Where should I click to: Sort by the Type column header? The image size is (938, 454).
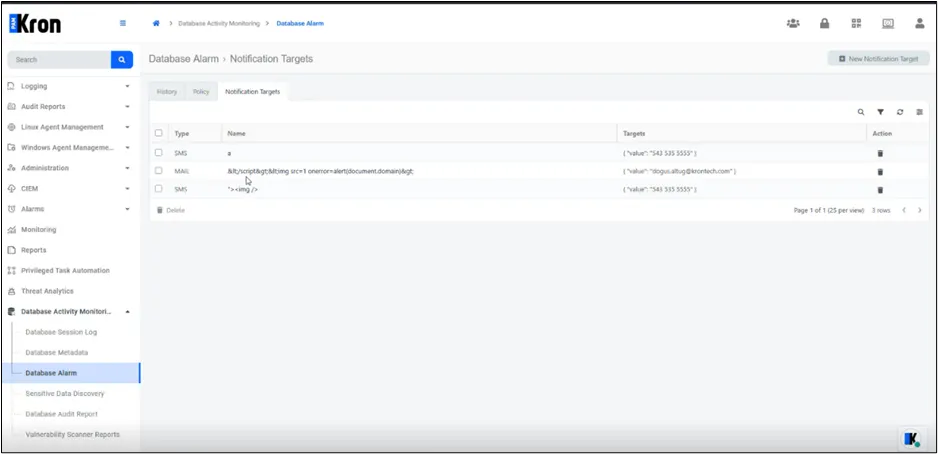pyautogui.click(x=182, y=133)
